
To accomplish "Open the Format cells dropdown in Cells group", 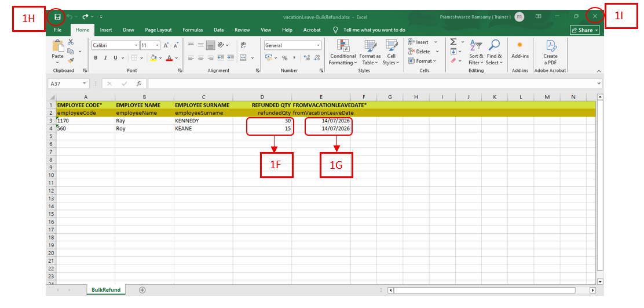I will coord(422,61).
